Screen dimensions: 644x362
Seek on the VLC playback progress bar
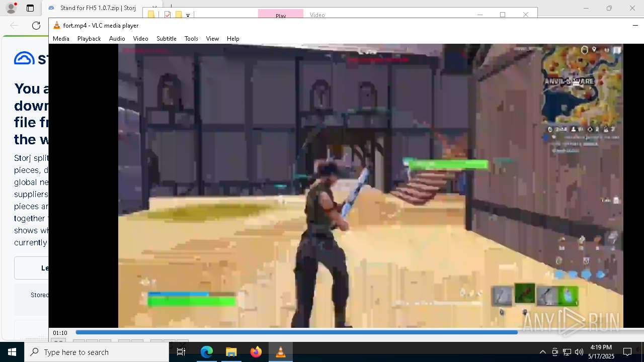pyautogui.click(x=359, y=332)
